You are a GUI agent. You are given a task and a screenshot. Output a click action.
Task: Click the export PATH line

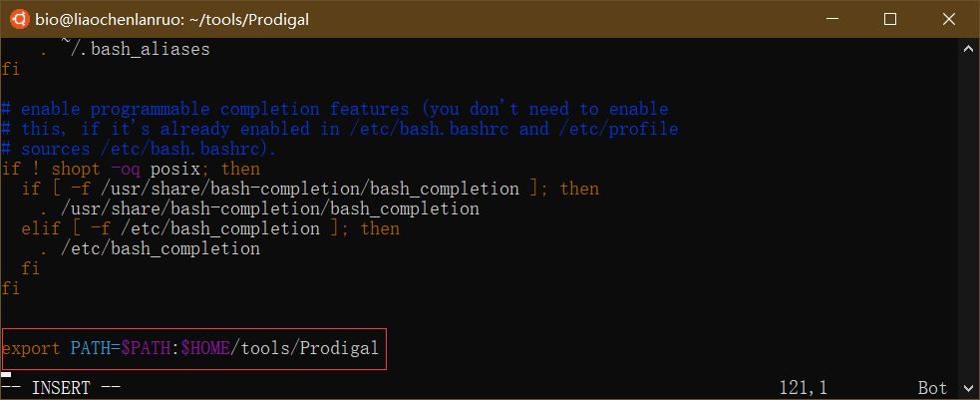pos(190,348)
